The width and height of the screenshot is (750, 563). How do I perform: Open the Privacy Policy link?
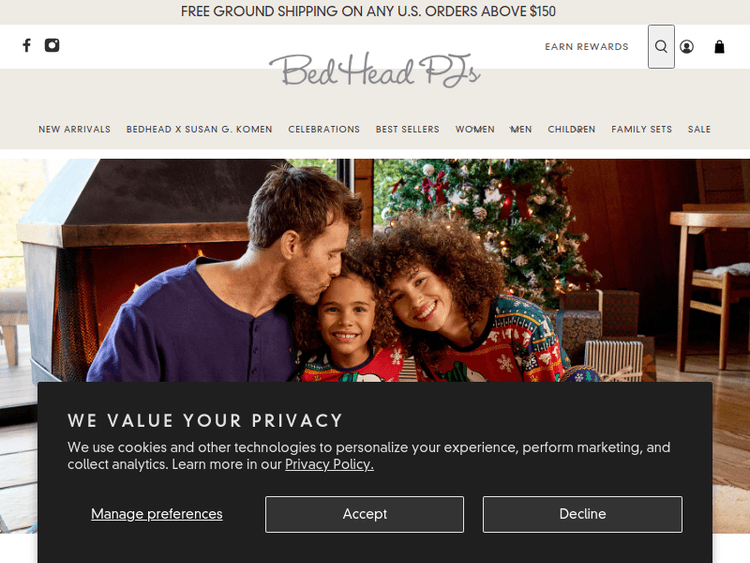tap(329, 464)
